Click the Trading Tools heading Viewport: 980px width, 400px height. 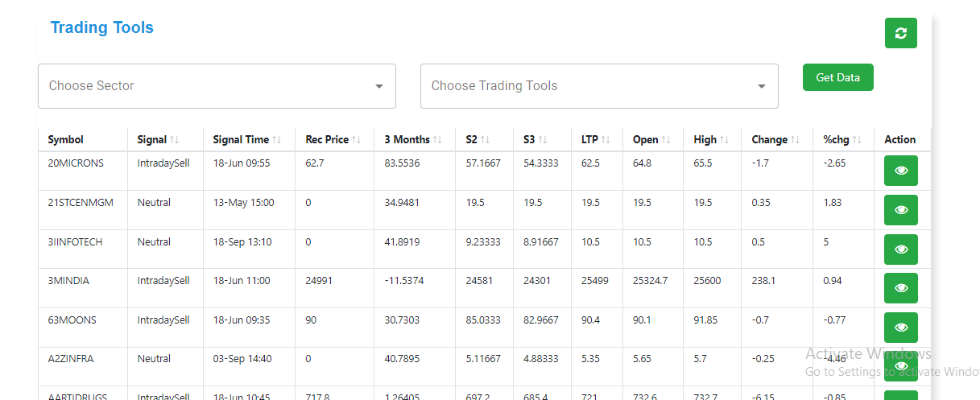(101, 27)
